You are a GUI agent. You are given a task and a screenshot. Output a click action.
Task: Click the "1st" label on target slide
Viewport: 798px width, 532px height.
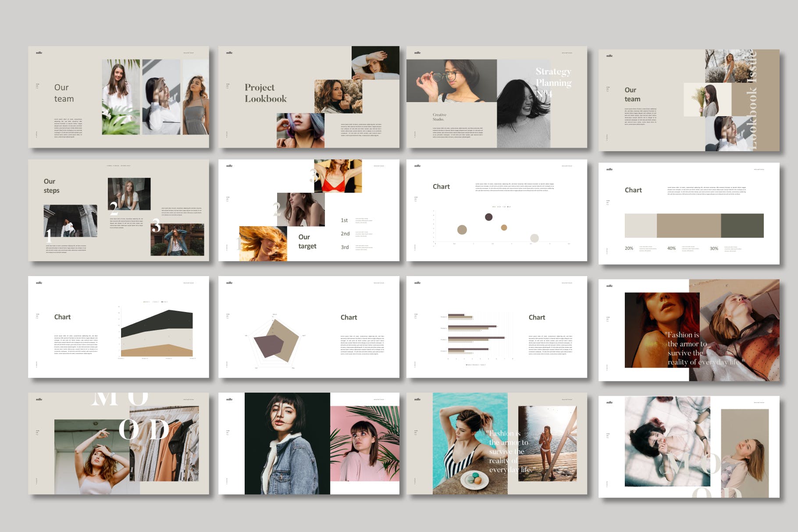[344, 220]
